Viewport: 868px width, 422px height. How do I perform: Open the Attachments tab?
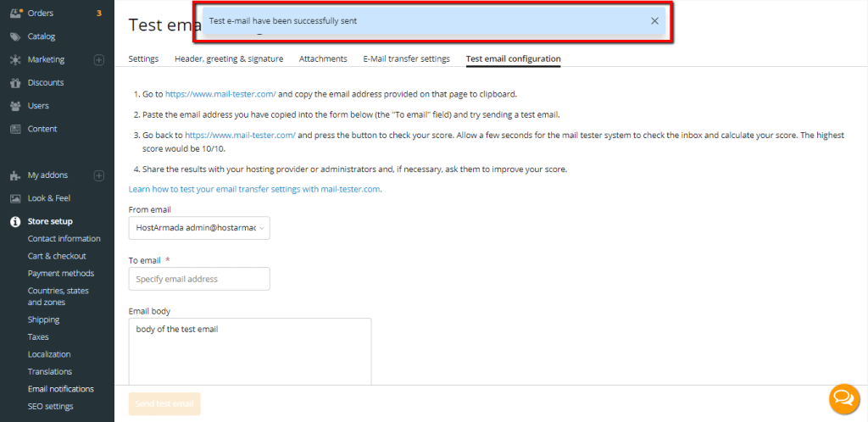coord(323,58)
